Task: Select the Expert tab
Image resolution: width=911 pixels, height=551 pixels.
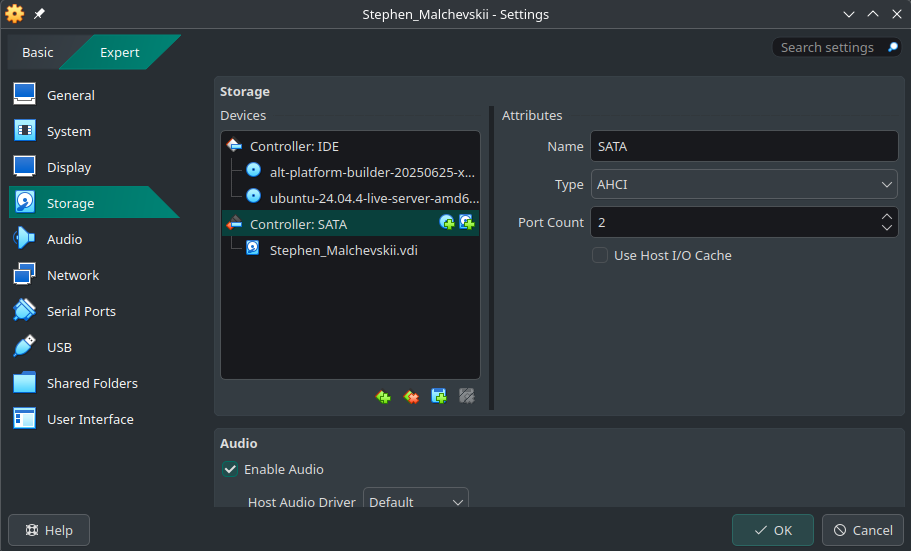Action: pos(119,52)
